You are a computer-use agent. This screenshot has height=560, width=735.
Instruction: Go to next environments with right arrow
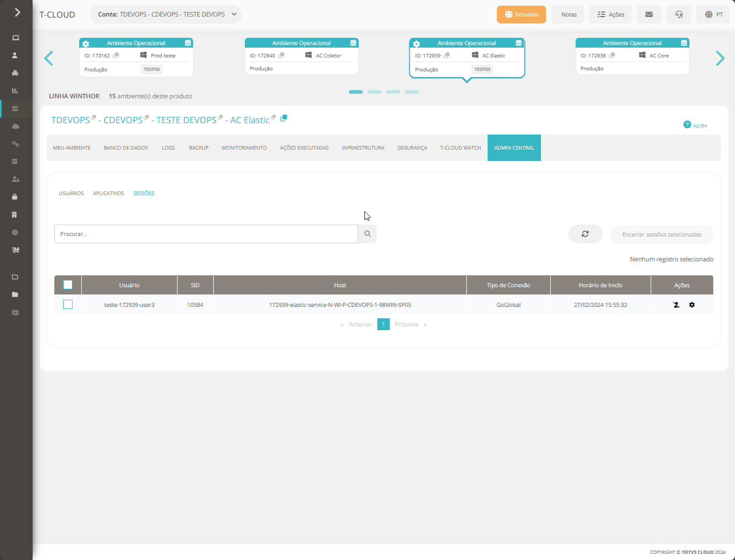[720, 58]
